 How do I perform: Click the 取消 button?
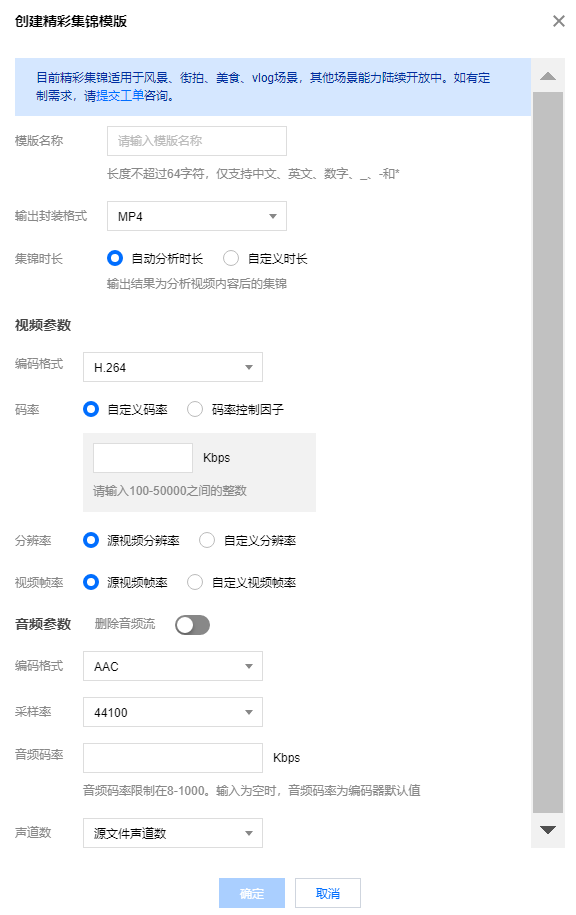tap(328, 893)
